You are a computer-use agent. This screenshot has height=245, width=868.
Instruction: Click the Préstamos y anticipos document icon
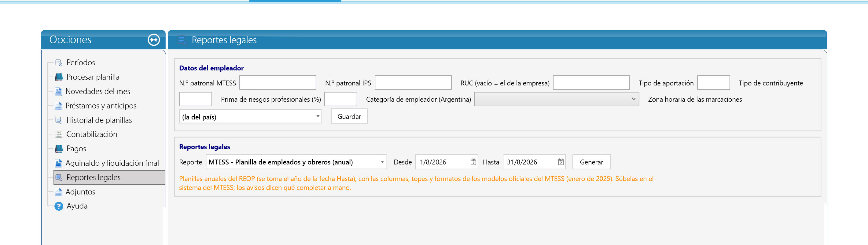tap(58, 106)
